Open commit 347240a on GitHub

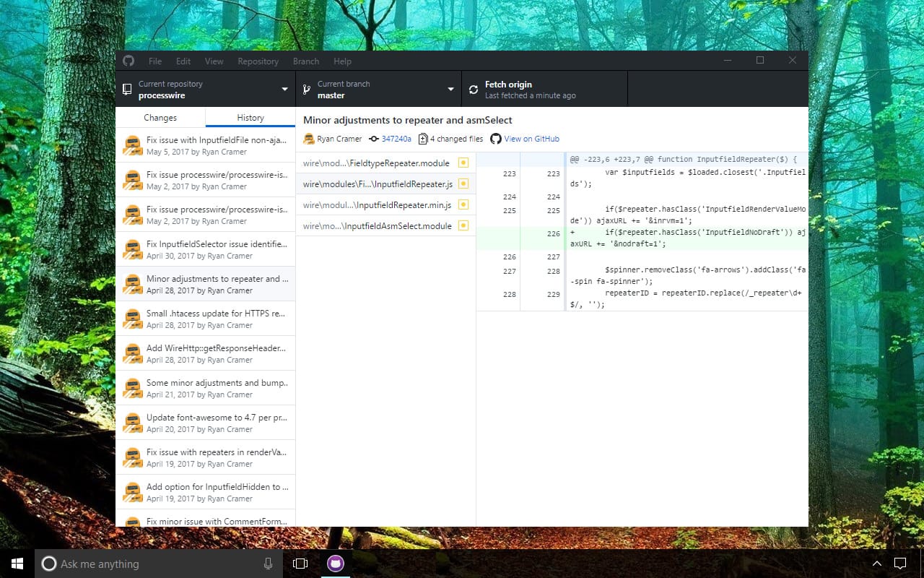point(396,139)
